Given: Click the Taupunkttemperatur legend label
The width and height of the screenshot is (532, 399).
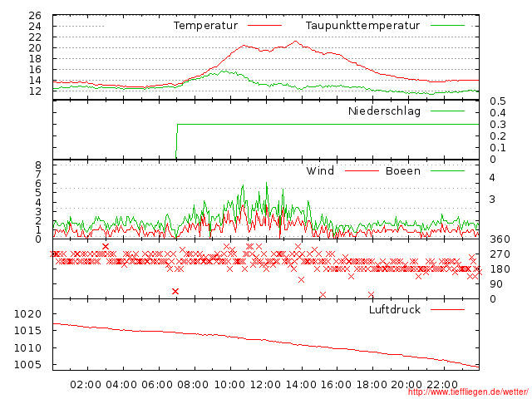Looking at the screenshot, I should tap(362, 26).
